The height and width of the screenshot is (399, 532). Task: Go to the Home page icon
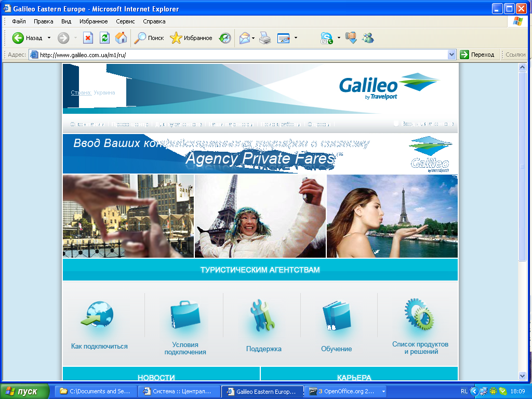121,37
